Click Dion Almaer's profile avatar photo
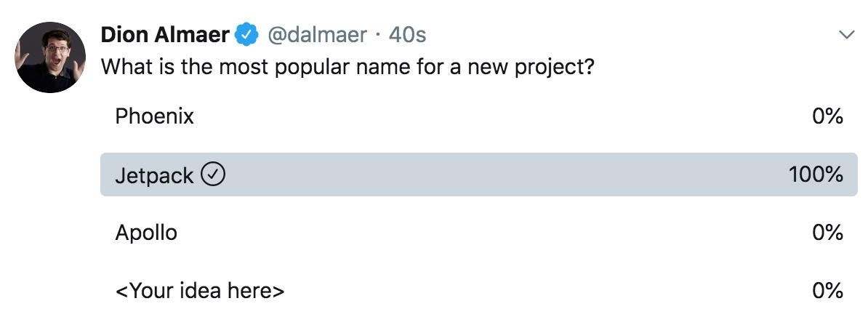Screen dimensions: 868x333 (51, 57)
